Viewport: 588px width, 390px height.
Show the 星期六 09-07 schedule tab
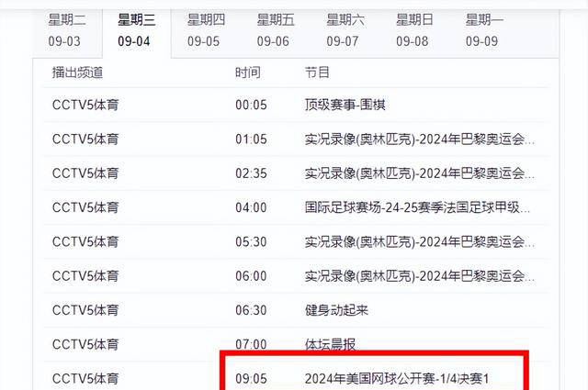pyautogui.click(x=345, y=30)
